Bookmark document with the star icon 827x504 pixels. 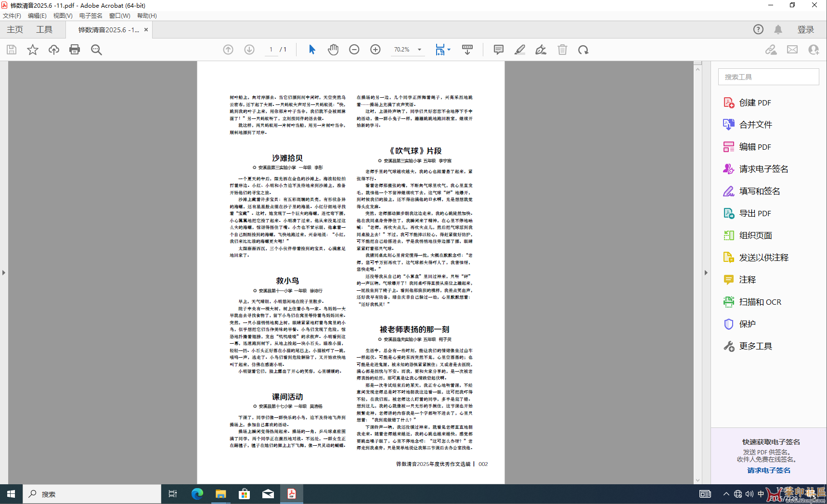33,50
